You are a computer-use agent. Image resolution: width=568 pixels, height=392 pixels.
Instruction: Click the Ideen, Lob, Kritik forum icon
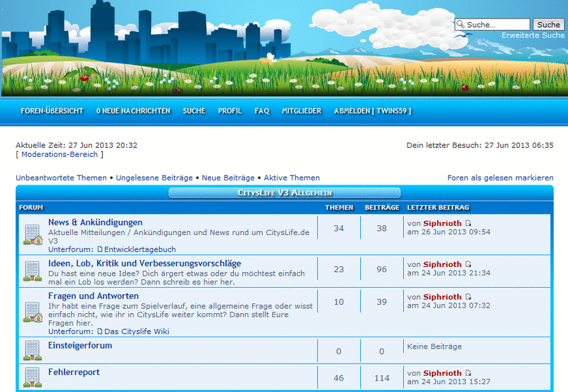[x=33, y=271]
